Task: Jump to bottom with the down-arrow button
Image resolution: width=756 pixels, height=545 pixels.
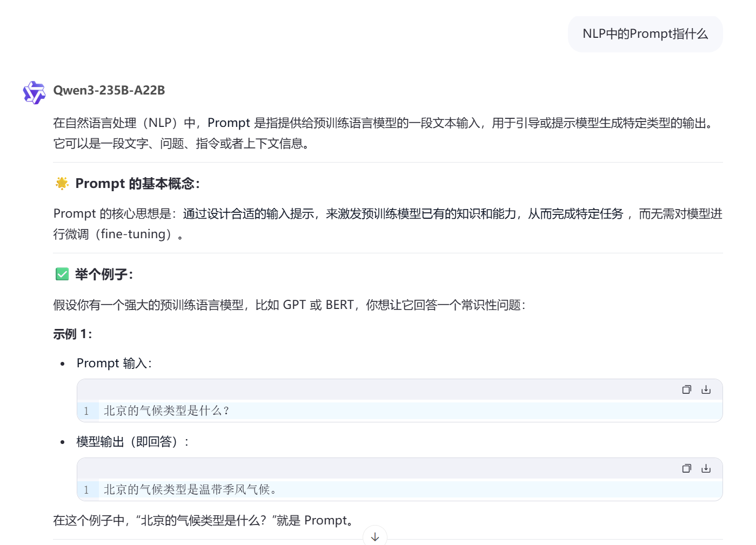Action: click(375, 536)
